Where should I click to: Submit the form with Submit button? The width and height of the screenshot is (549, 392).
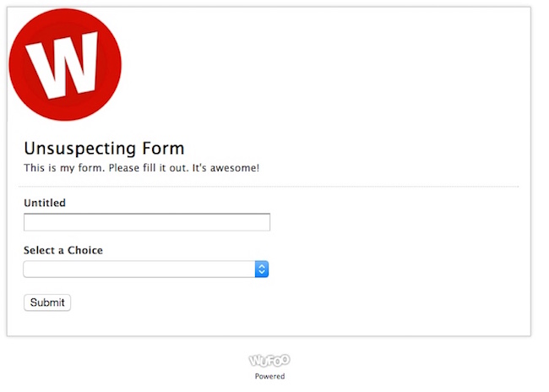tap(47, 302)
